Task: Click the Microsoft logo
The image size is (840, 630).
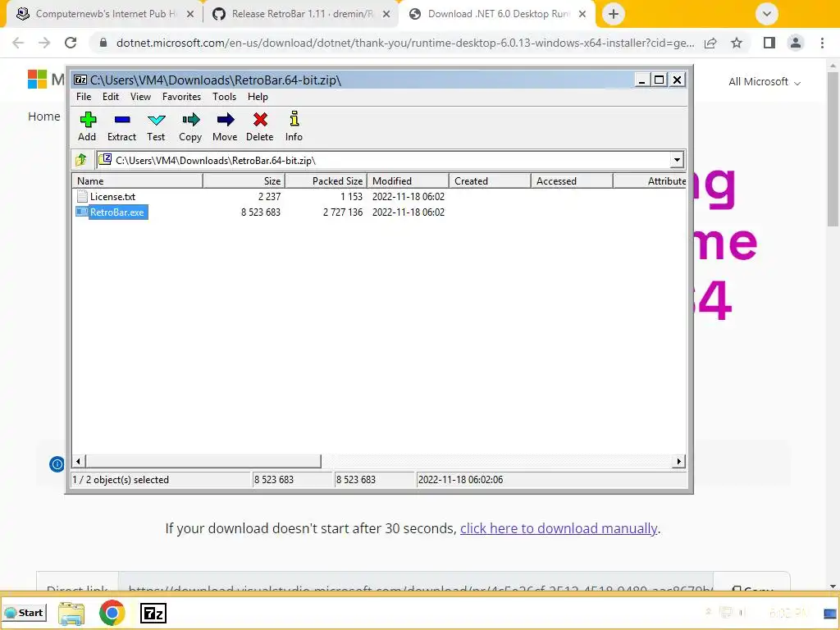Action: pyautogui.click(x=38, y=80)
